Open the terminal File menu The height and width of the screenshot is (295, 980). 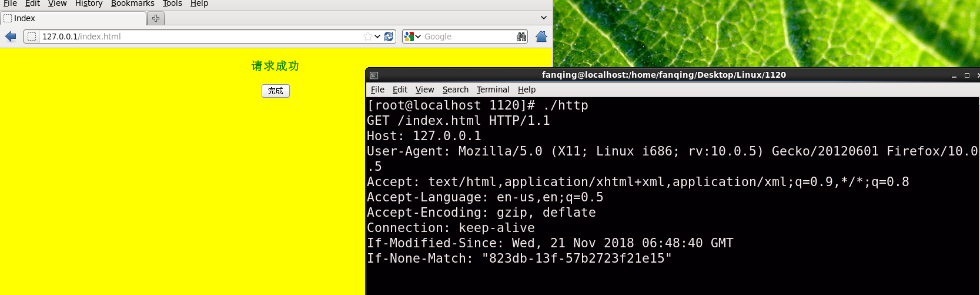coord(377,90)
